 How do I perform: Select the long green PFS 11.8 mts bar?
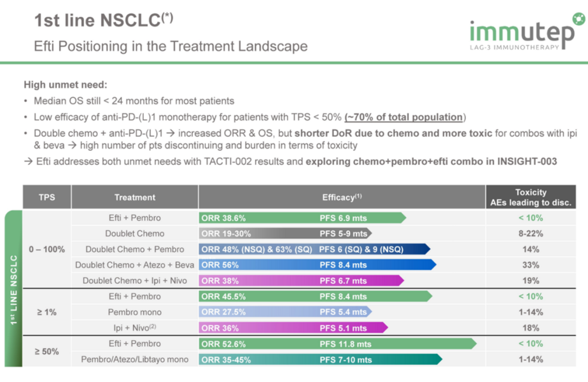click(x=338, y=344)
